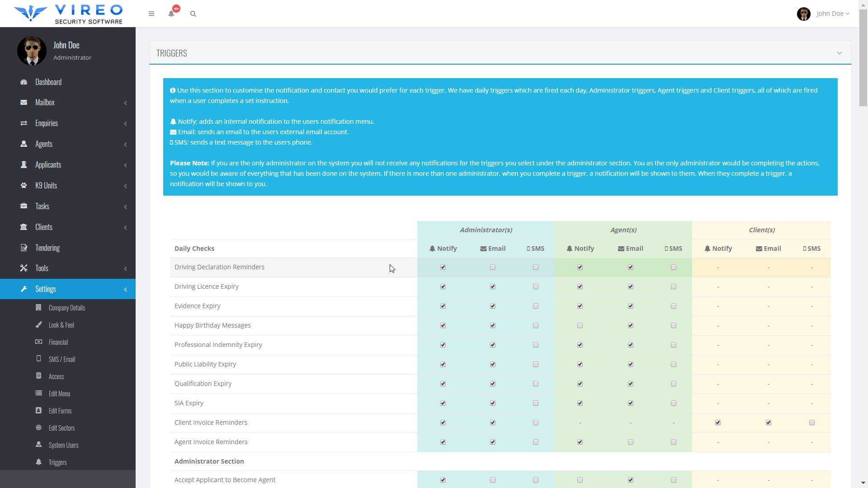Click the hamburger menu icon

pyautogui.click(x=151, y=14)
